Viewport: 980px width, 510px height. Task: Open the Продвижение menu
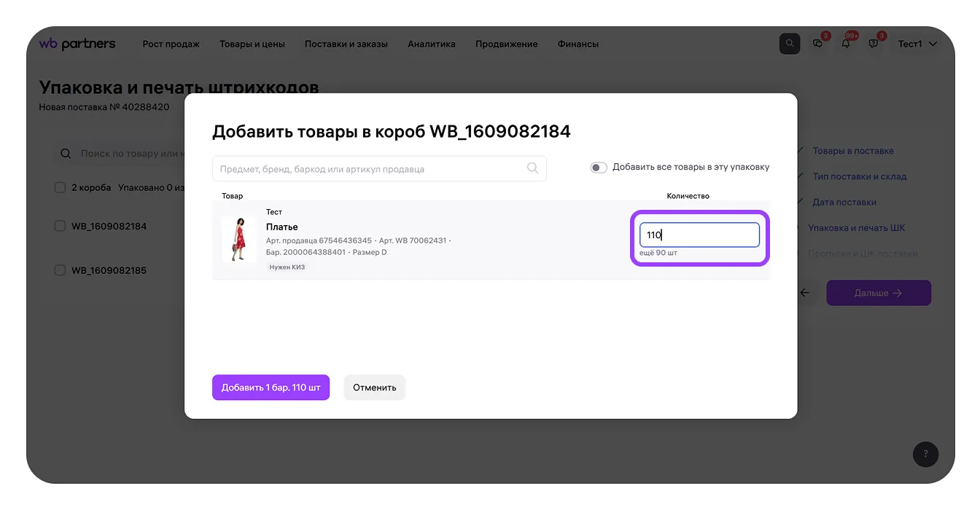click(x=507, y=44)
